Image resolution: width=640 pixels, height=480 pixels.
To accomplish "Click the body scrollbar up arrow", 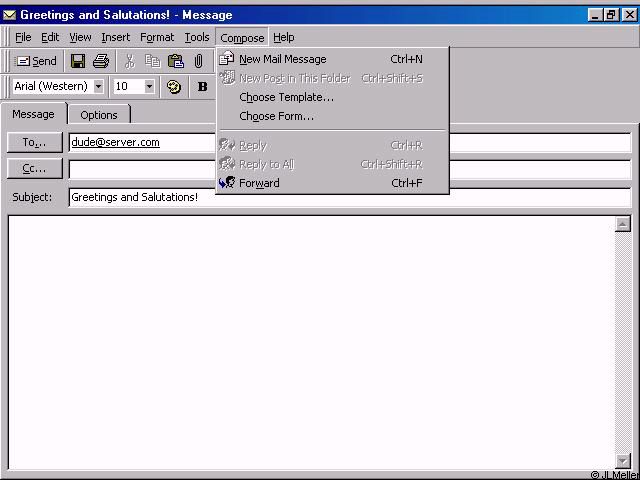I will 622,224.
